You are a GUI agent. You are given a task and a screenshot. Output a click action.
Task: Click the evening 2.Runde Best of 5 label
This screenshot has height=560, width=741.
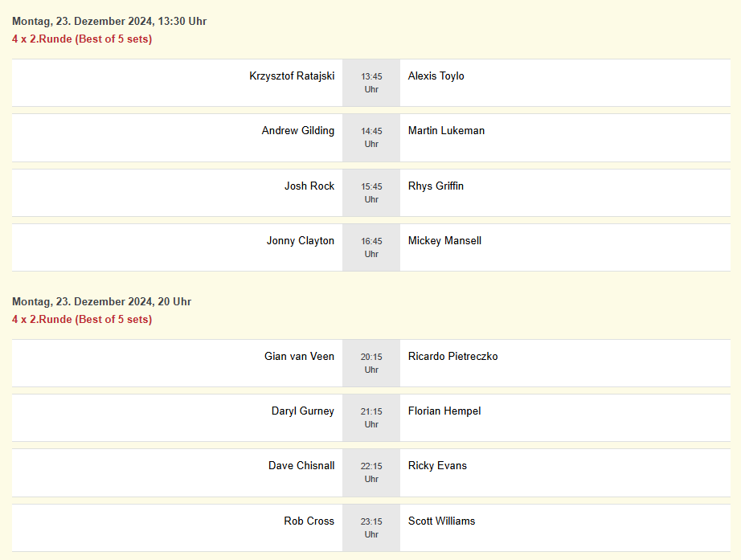click(x=82, y=320)
